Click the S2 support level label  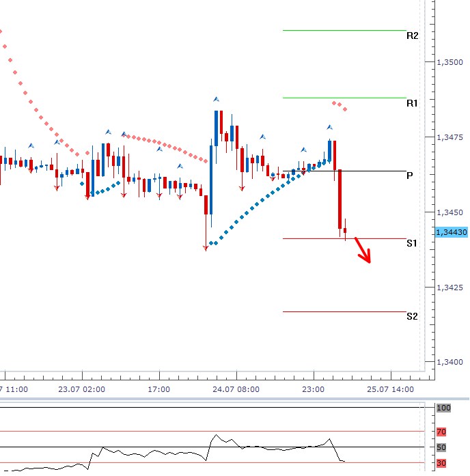412,316
